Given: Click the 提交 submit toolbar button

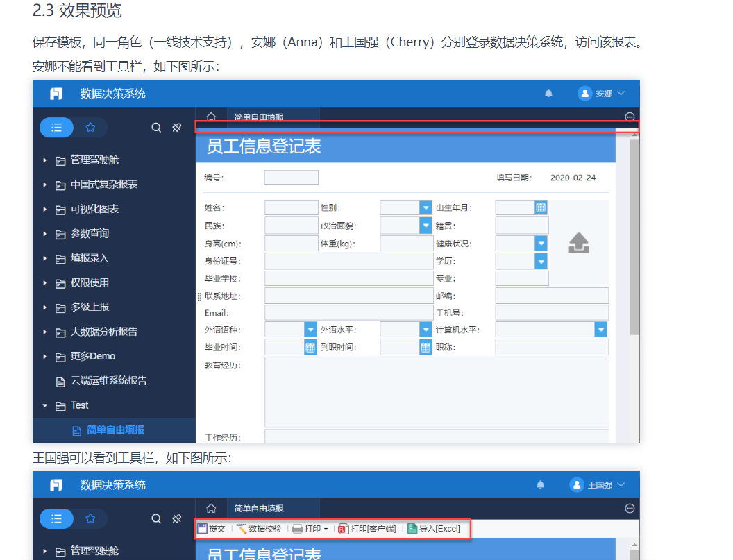Looking at the screenshot, I should pyautogui.click(x=211, y=529).
